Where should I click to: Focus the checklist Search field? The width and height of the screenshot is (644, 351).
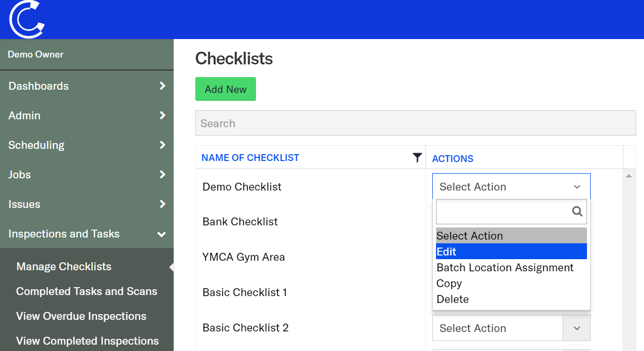pos(415,124)
